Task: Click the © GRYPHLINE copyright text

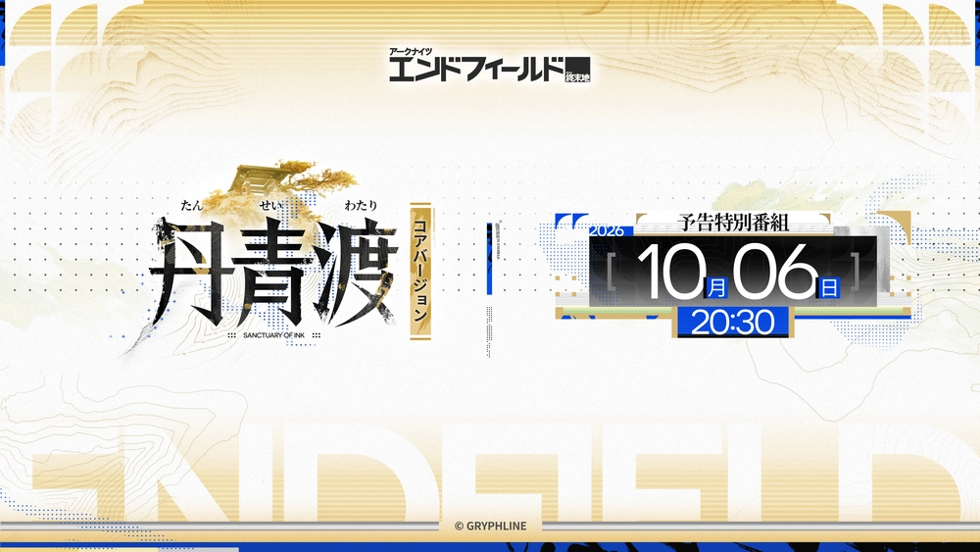Action: [491, 527]
